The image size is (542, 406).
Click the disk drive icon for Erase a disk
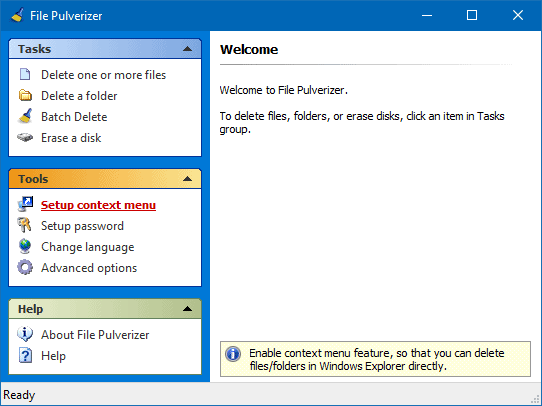click(25, 138)
